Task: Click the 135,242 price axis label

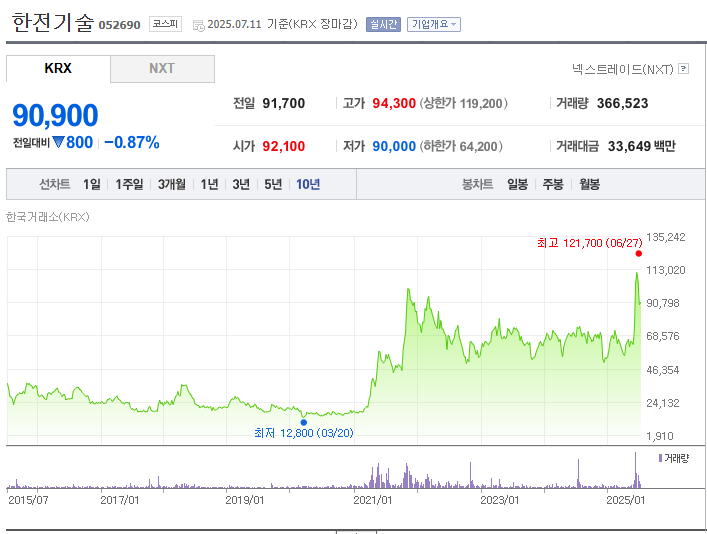Action: (x=666, y=237)
